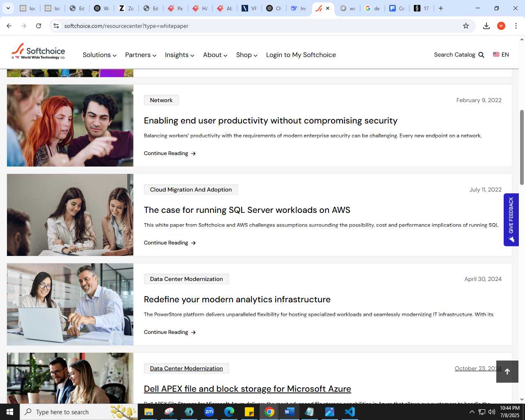Open Windows Start menu

pos(10,412)
